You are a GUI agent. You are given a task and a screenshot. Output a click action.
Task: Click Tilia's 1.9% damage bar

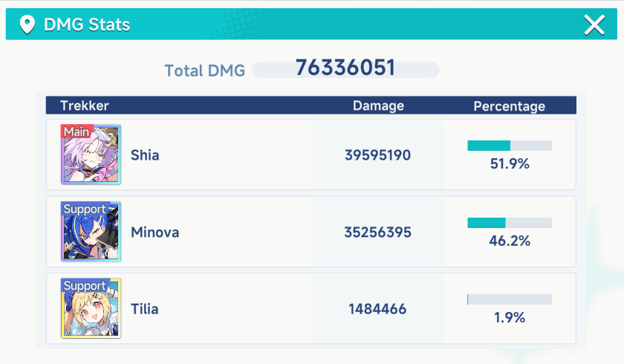coord(510,299)
